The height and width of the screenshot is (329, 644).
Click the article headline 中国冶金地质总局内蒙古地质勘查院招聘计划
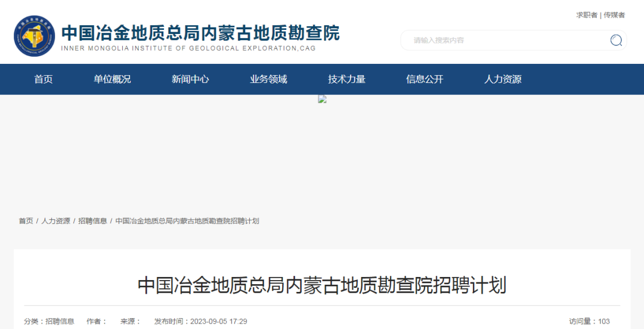tap(322, 285)
